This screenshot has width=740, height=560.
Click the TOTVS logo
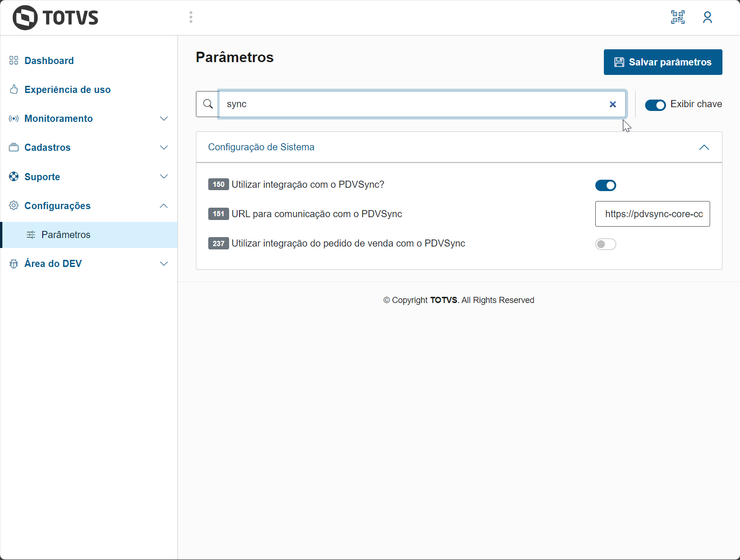[55, 18]
